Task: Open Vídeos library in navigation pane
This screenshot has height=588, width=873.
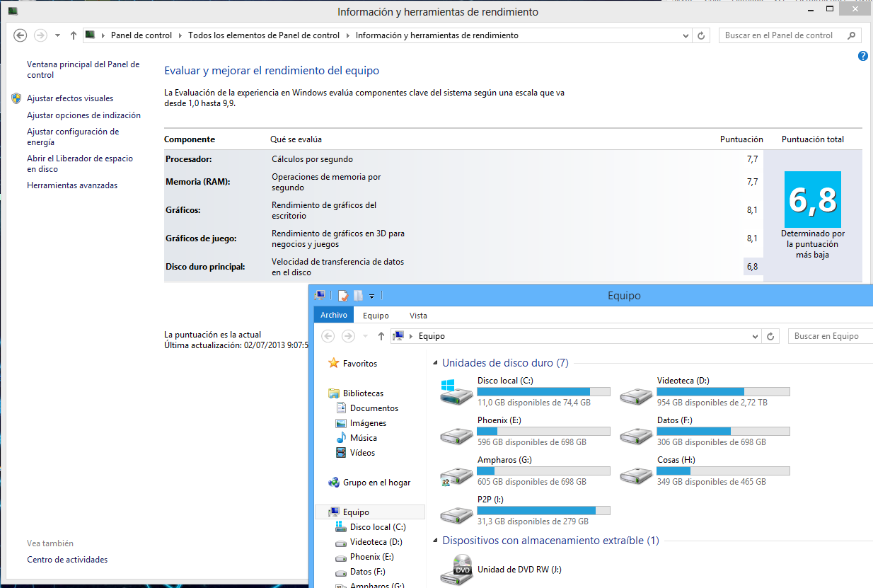Action: [x=362, y=453]
